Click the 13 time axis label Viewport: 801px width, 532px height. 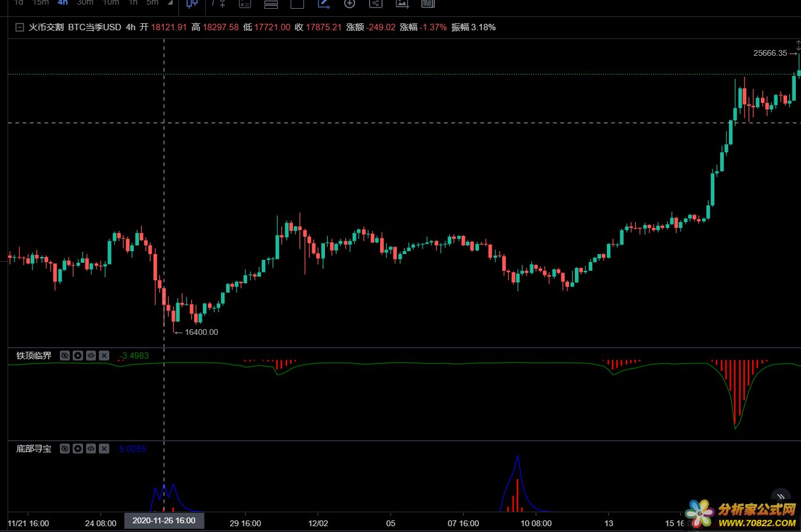pos(609,523)
